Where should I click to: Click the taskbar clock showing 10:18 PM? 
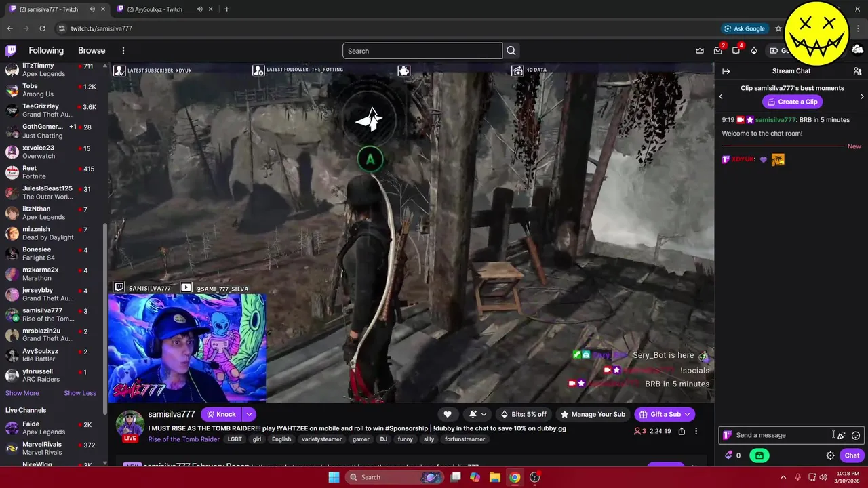coord(849,473)
